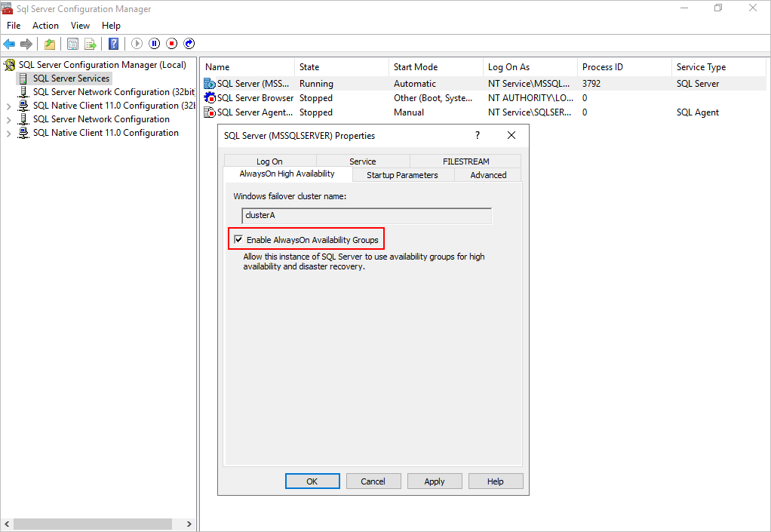
Task: Click the Apply button
Action: pyautogui.click(x=435, y=481)
